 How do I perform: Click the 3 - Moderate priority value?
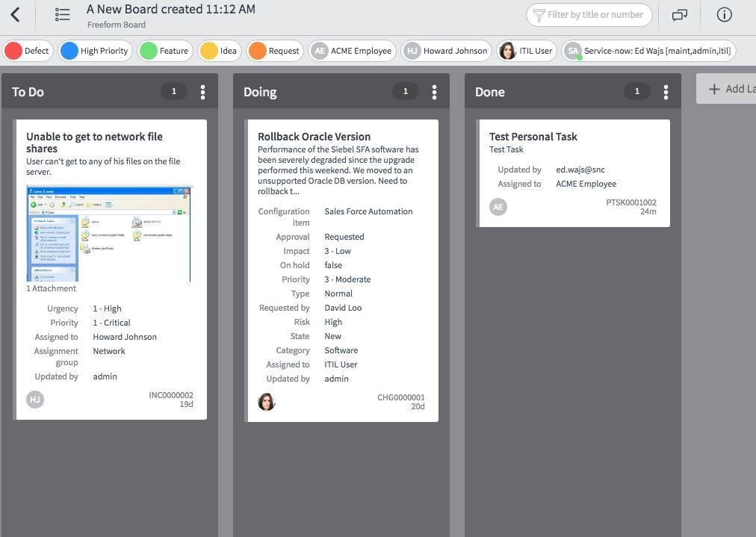pyautogui.click(x=347, y=279)
